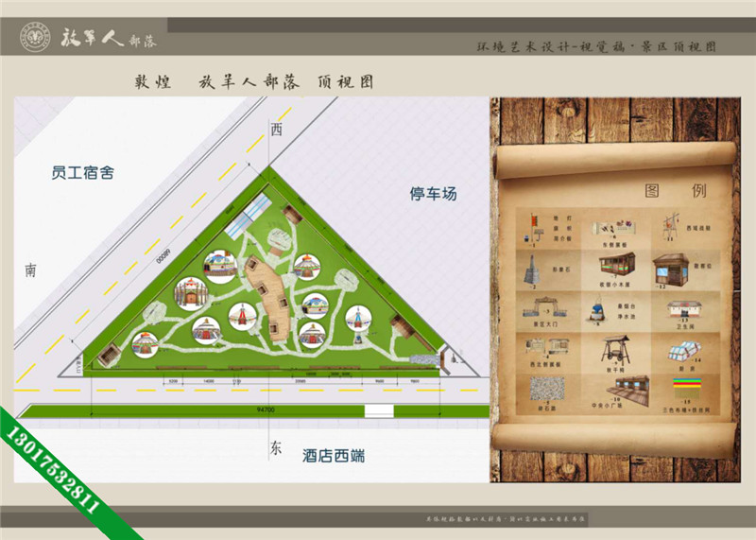Viewport: 756px width, 540px height.
Task: Click the 东侧展板 banner legend icon
Action: pyautogui.click(x=615, y=227)
